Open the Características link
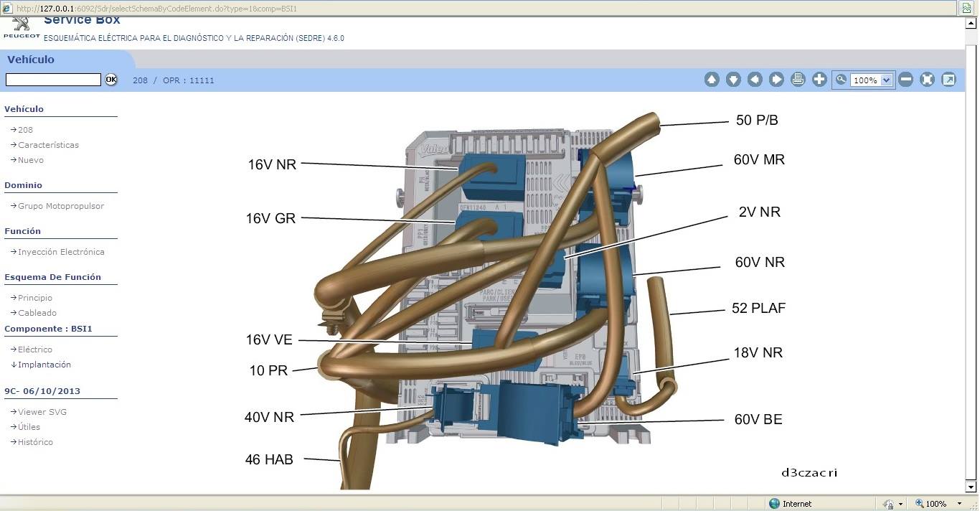 [48, 145]
